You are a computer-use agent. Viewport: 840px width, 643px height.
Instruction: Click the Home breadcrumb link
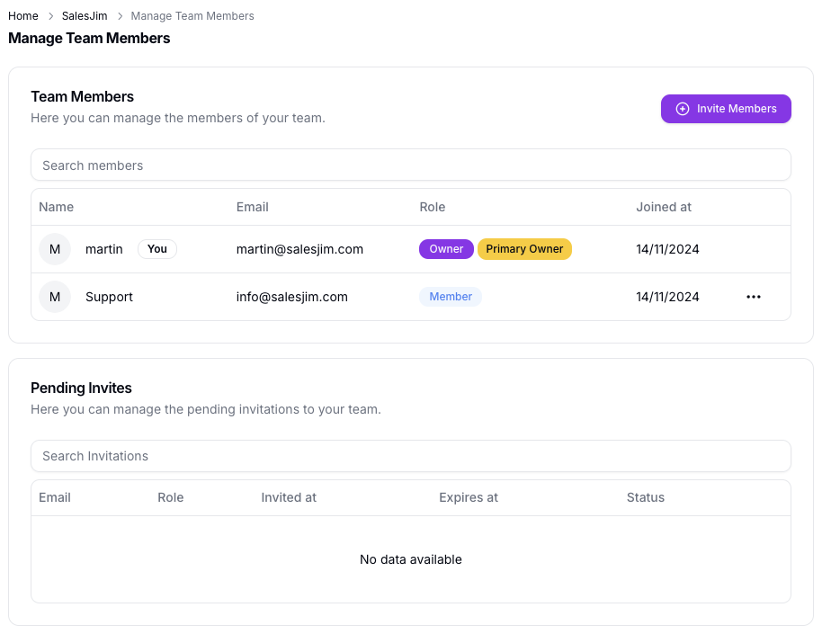click(23, 16)
